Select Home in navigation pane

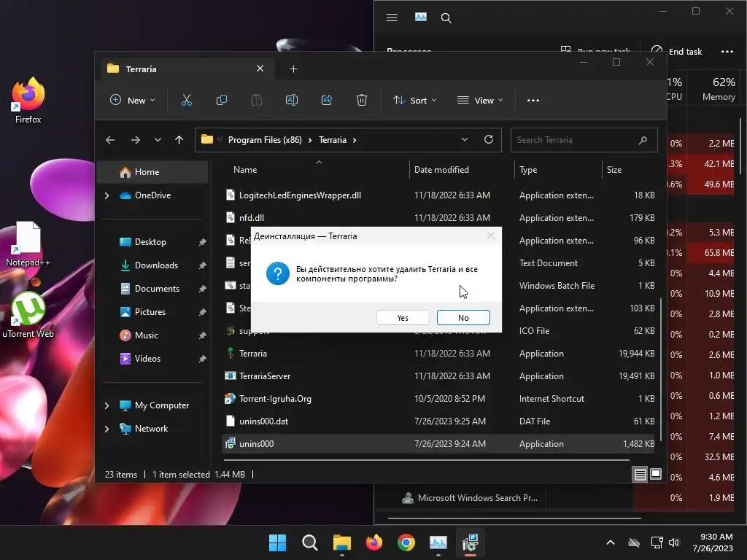152,172
